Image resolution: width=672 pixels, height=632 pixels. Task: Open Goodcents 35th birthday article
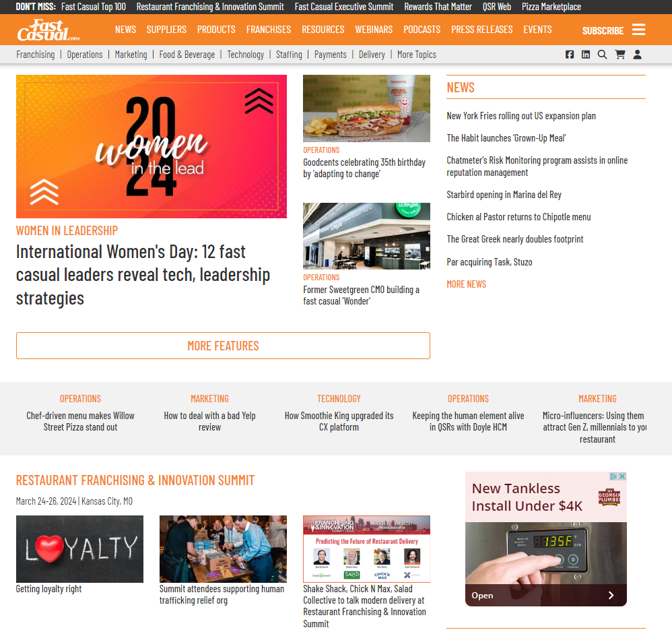pyautogui.click(x=364, y=168)
